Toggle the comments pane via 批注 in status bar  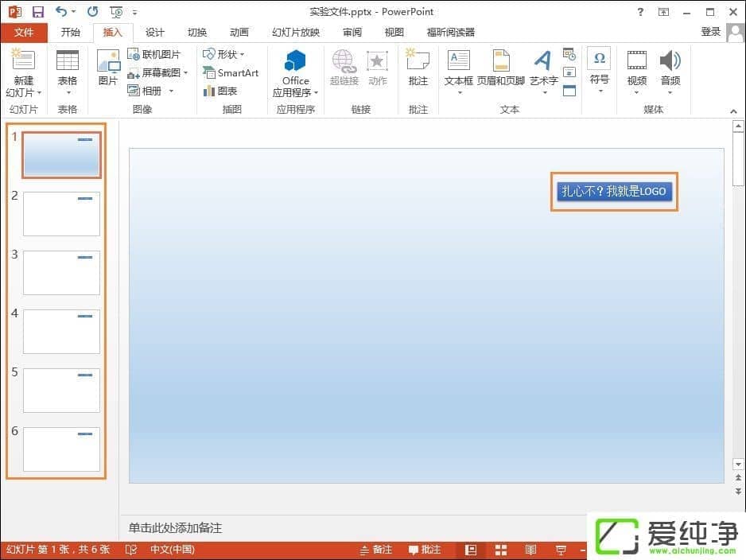[x=425, y=549]
